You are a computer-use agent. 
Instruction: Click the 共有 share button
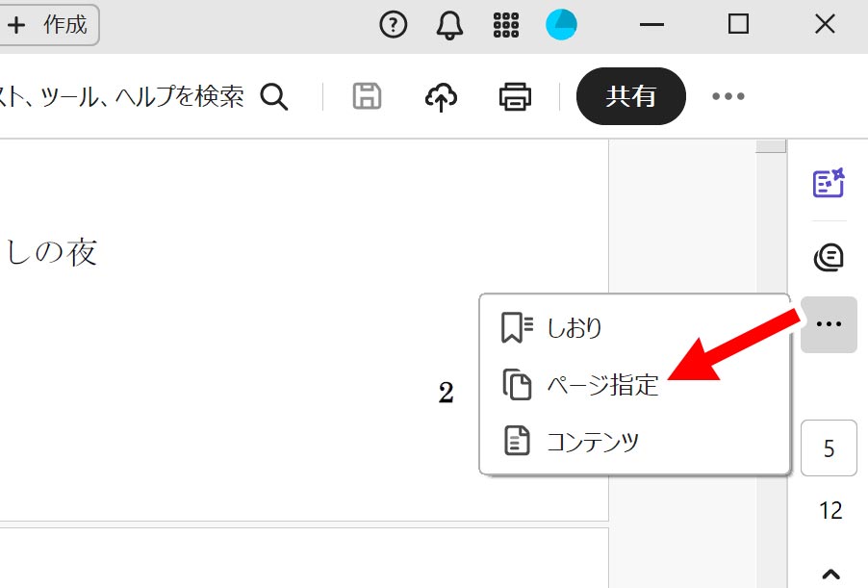(x=630, y=96)
